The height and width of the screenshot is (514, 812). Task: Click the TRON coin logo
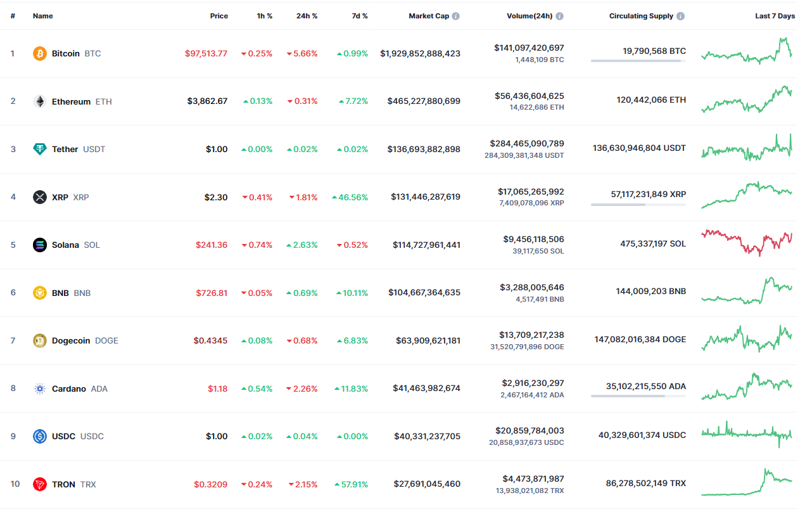tap(40, 484)
